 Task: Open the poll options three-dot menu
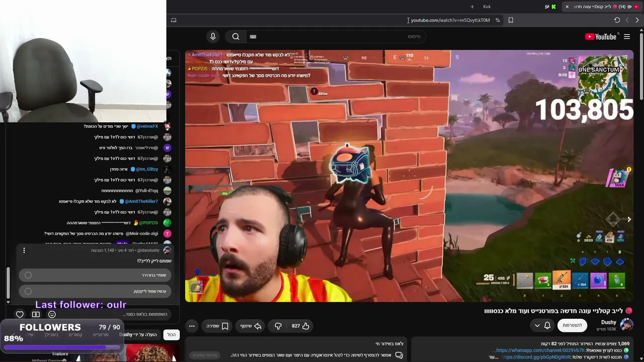(24, 250)
